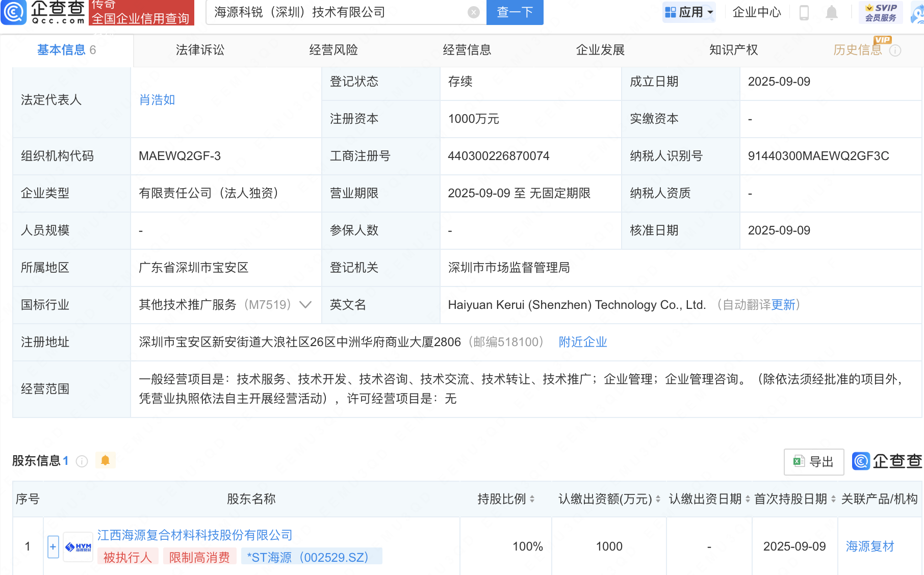This screenshot has width=924, height=575.
Task: Expand the industry classification chevron
Action: pyautogui.click(x=305, y=305)
